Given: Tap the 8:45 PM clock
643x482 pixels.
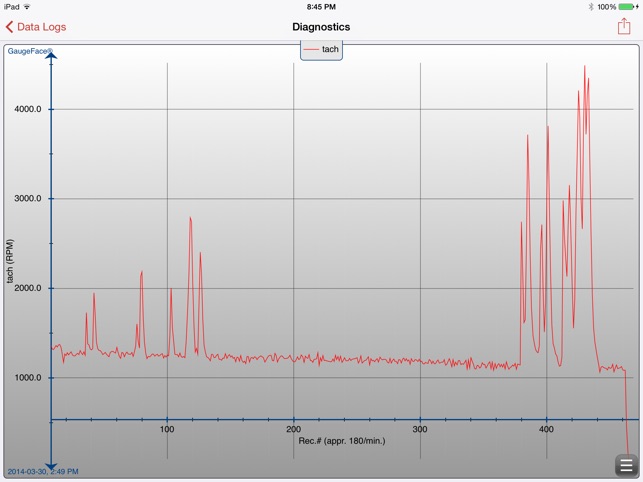Looking at the screenshot, I should (x=321, y=7).
